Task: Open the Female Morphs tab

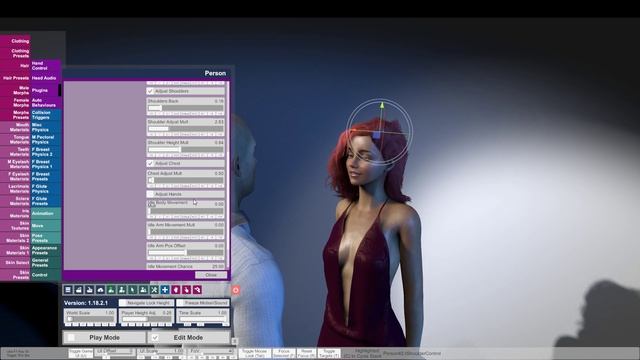Action: 15,102
